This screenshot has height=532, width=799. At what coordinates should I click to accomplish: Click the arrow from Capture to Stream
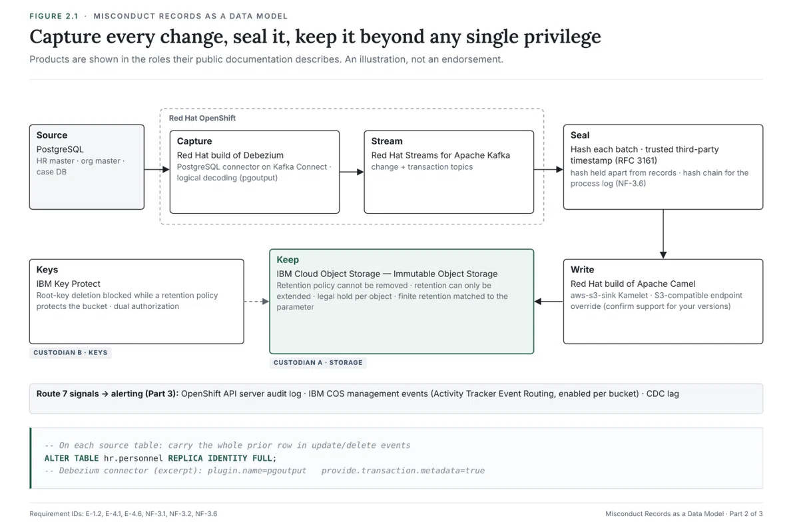click(352, 172)
